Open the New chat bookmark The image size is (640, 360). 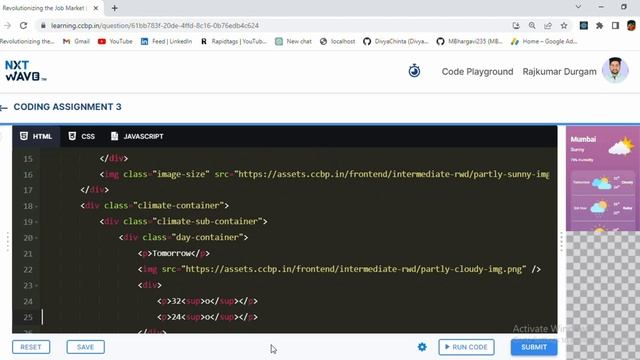pos(293,41)
